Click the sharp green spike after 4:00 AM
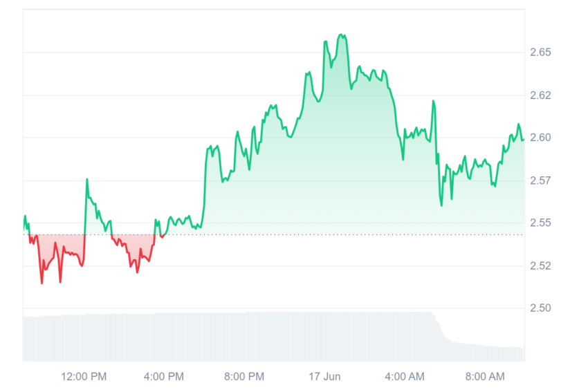Image resolution: width=588 pixels, height=392 pixels. 434,101
